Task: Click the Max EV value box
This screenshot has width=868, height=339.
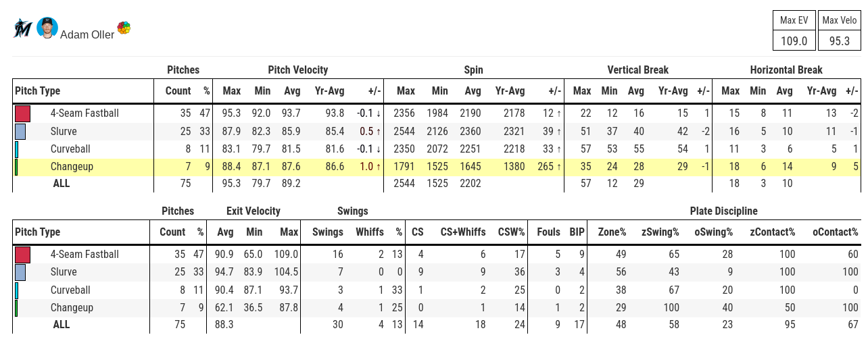Action: pos(794,41)
